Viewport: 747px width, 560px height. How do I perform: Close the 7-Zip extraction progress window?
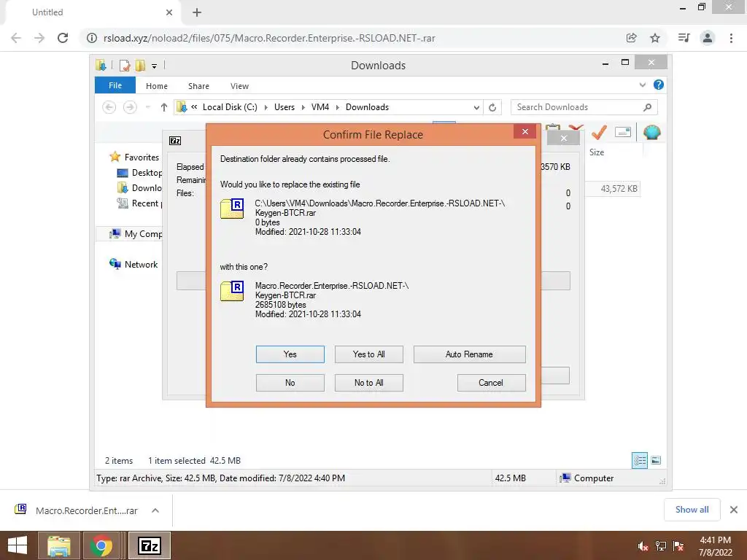(564, 138)
